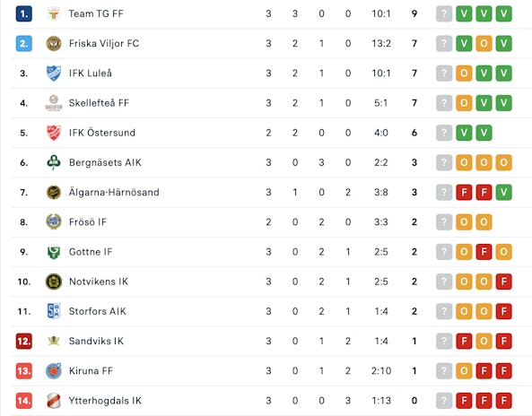The height and width of the screenshot is (416, 532).
Task: Click the Ytterhogdals IK striped crest
Action: (54, 401)
